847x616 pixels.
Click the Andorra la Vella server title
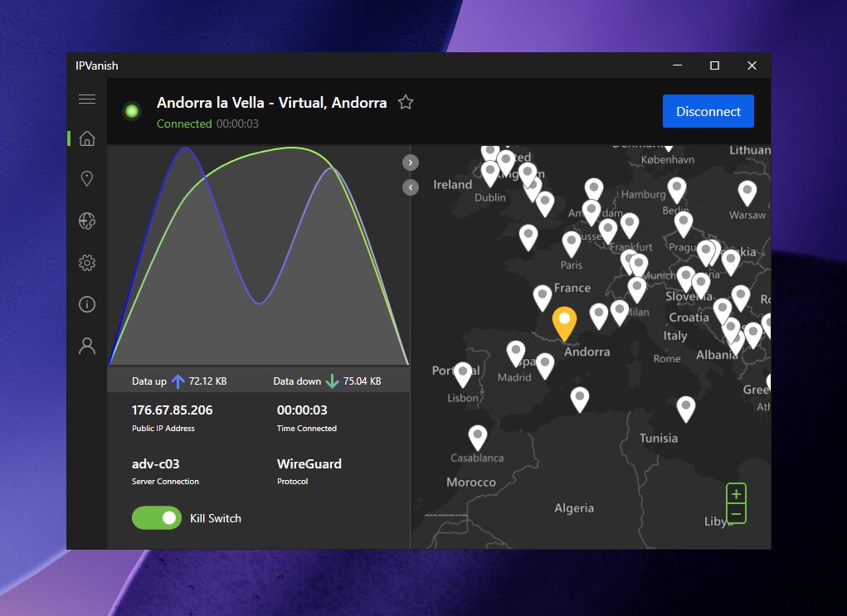tap(272, 103)
